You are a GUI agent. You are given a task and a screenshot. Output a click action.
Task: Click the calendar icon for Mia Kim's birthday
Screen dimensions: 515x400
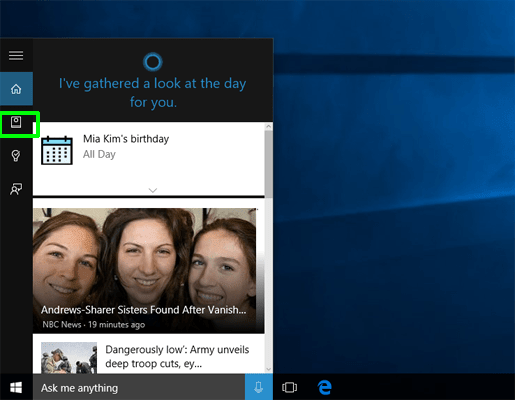pyautogui.click(x=57, y=150)
